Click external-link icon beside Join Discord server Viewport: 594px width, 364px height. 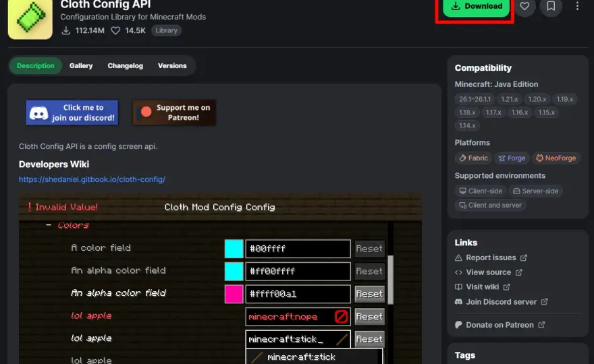coord(544,302)
